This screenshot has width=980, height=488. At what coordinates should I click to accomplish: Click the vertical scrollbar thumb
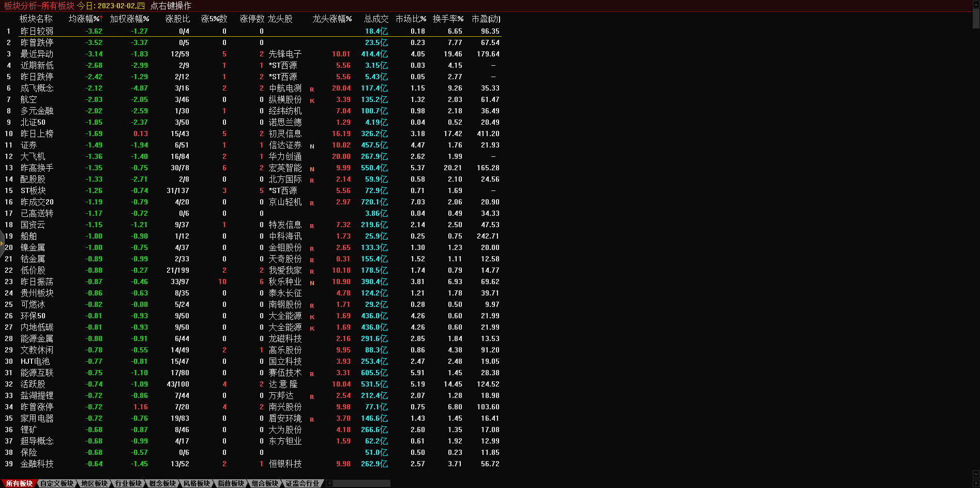(976, 18)
